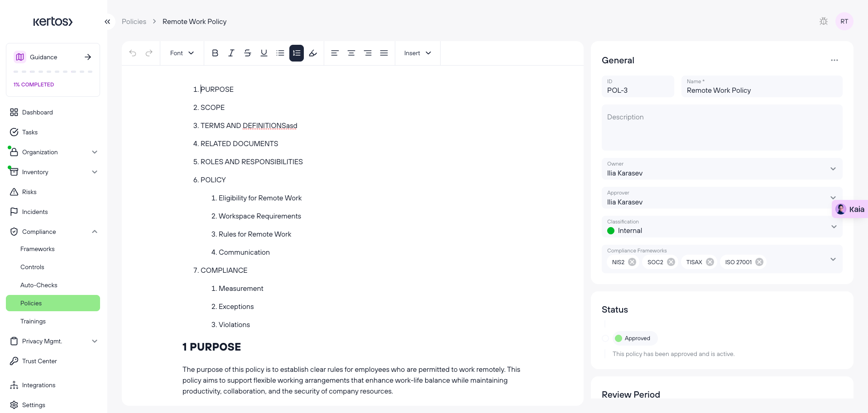
Task: Select the Approved status radio button
Action: tap(605, 338)
